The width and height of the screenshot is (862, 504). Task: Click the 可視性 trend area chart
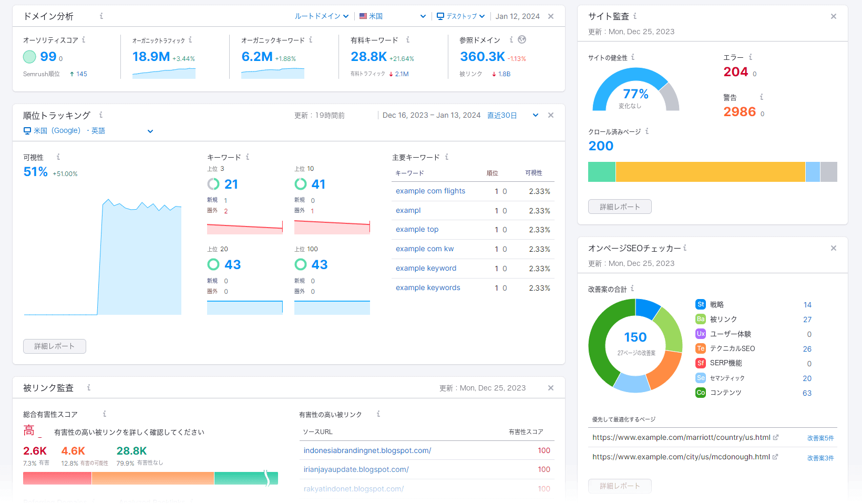(x=102, y=257)
